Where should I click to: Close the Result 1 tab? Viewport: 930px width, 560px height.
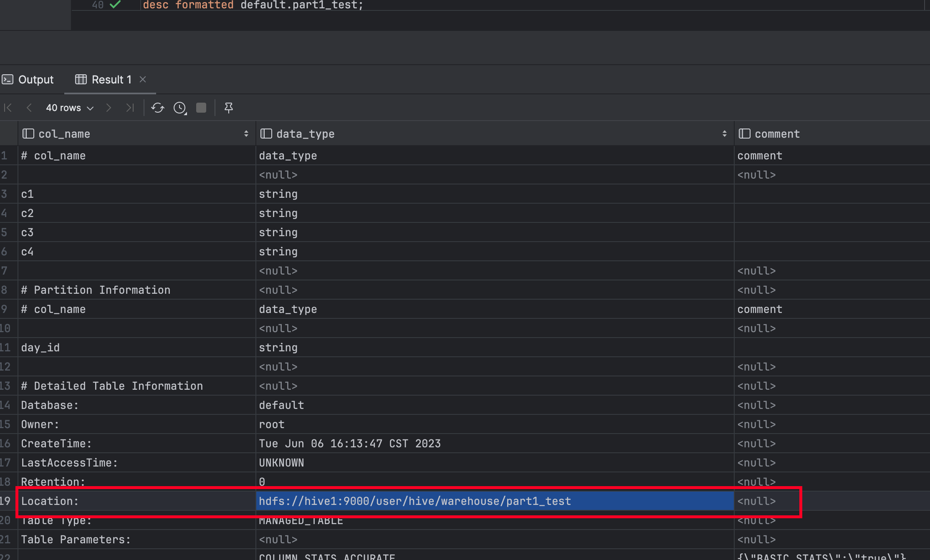click(143, 79)
